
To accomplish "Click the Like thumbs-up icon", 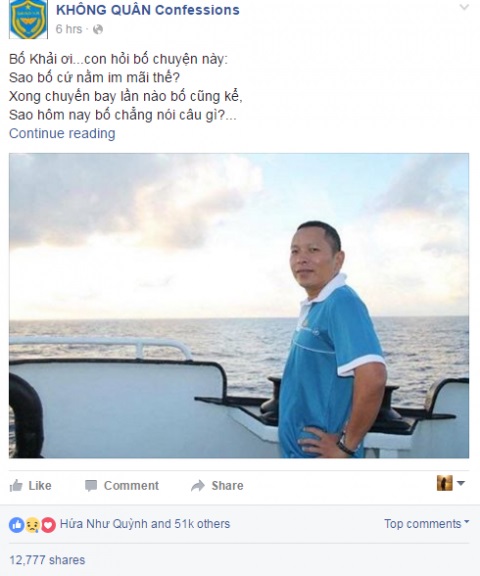I will (16, 486).
